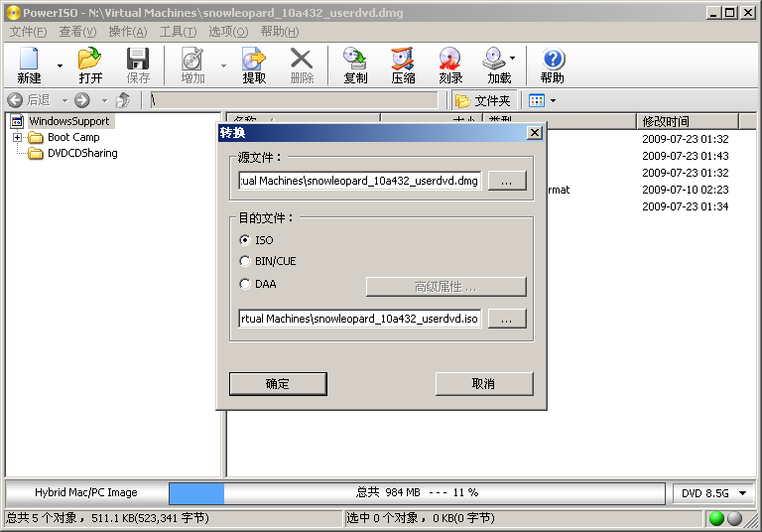Select the ISO output format radio button
This screenshot has height=532, width=762.
[245, 240]
